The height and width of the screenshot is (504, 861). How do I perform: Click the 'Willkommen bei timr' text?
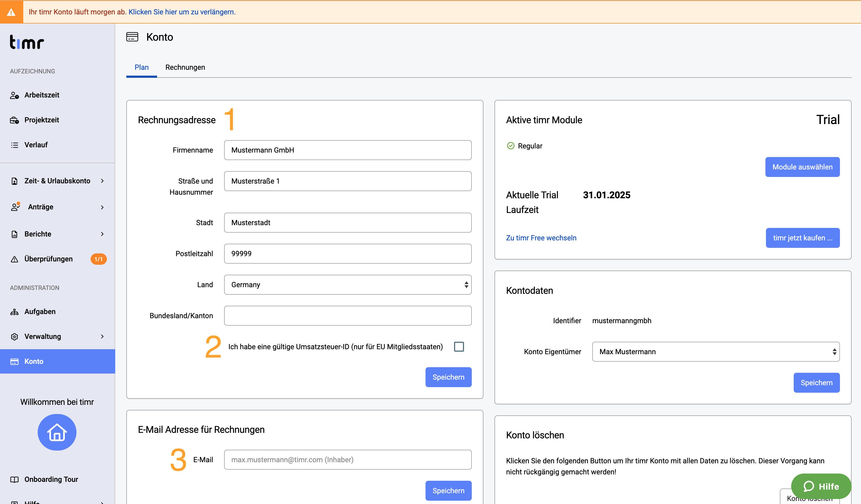[x=57, y=402]
